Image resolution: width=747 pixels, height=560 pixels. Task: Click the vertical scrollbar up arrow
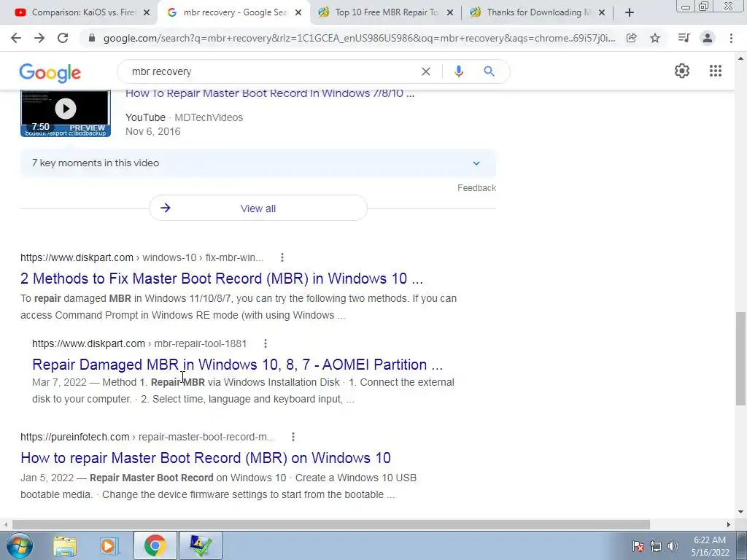pyautogui.click(x=741, y=58)
